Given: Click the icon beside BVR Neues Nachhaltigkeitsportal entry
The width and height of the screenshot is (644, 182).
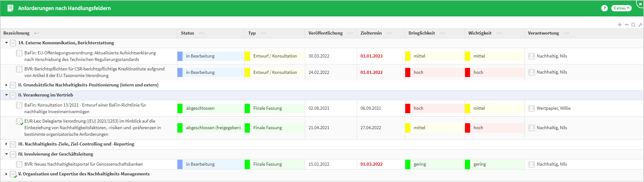Looking at the screenshot, I should point(19,164).
